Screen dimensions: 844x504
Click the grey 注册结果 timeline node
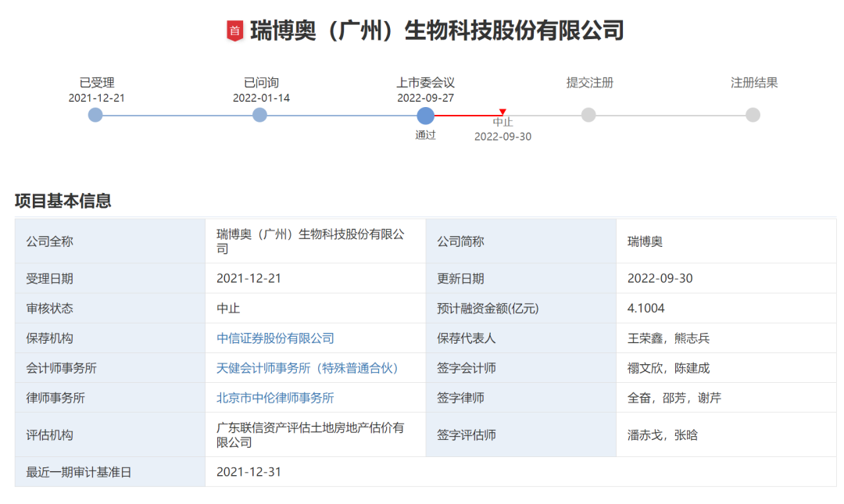[753, 115]
